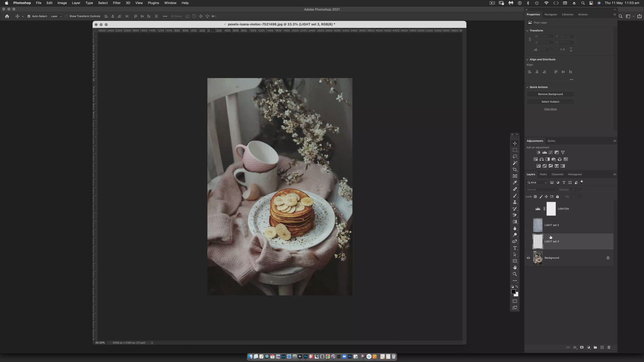Image resolution: width=644 pixels, height=362 pixels.
Task: Click the foreground color swatch
Action: pyautogui.click(x=513, y=292)
